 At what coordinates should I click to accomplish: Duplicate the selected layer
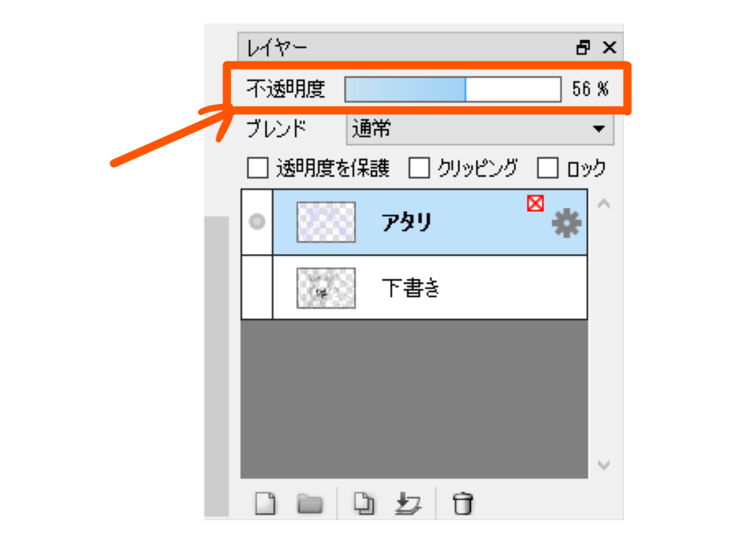coord(364,504)
